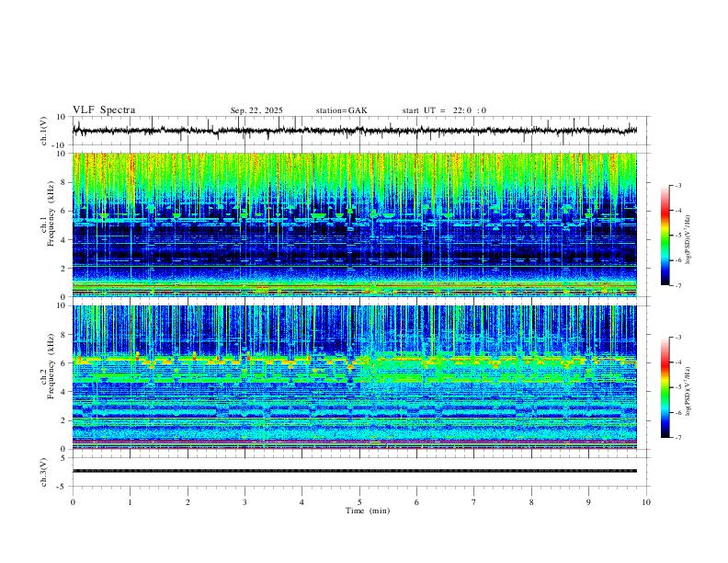This screenshot has height=563, width=728.
Task: Click the "-5" tick on ch.2 color bar
Action: coord(678,387)
